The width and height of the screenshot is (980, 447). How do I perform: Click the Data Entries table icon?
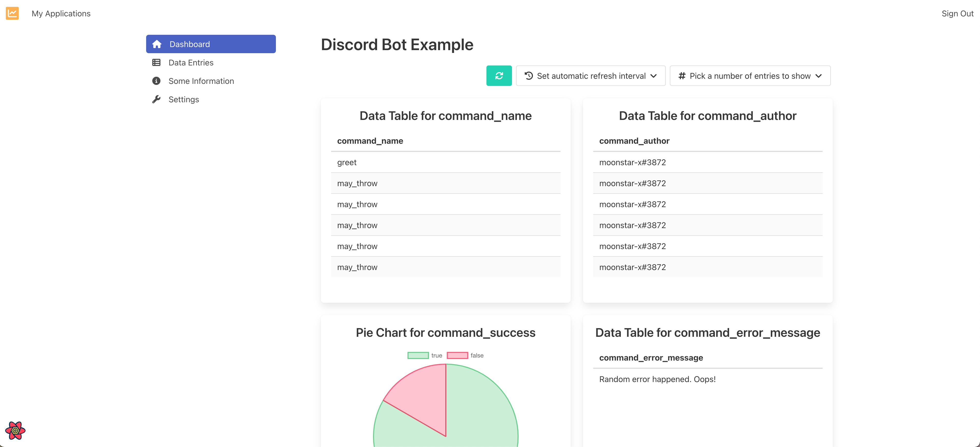pos(156,62)
